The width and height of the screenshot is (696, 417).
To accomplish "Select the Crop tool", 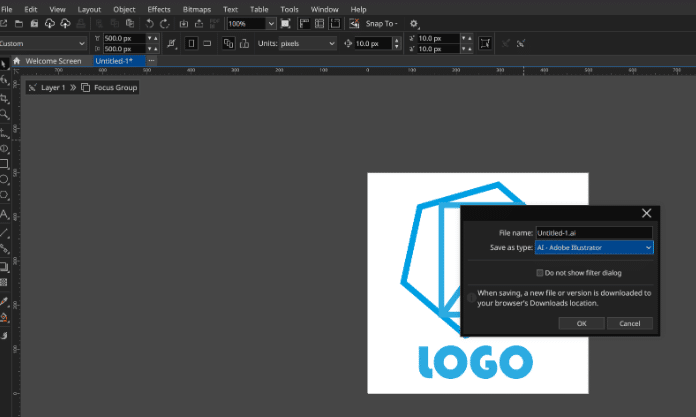I will coord(4,98).
